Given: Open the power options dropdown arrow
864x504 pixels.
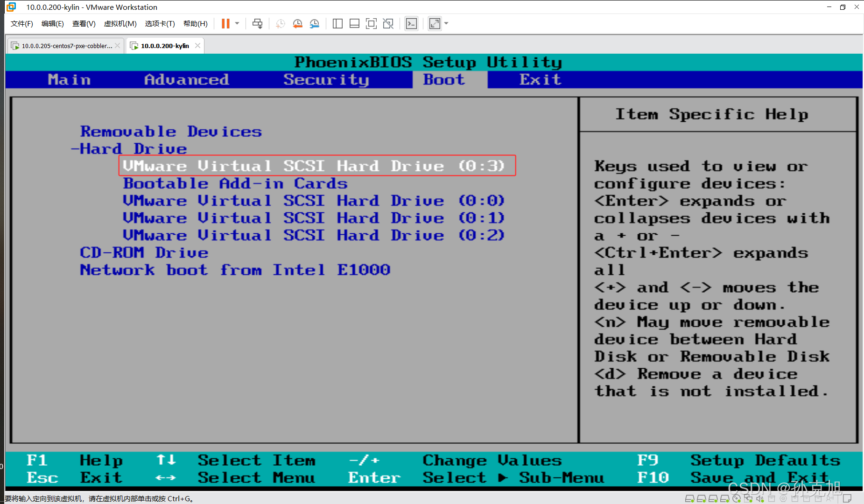Looking at the screenshot, I should (x=237, y=23).
